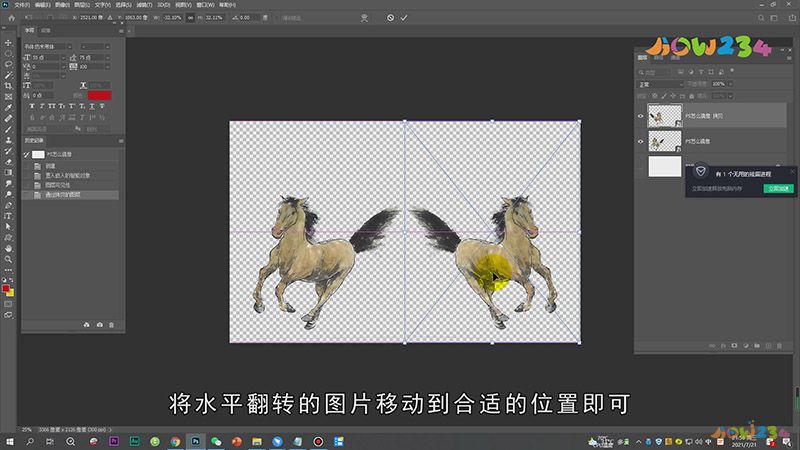Select the last history state entry
800x450 pixels.
coord(71,195)
